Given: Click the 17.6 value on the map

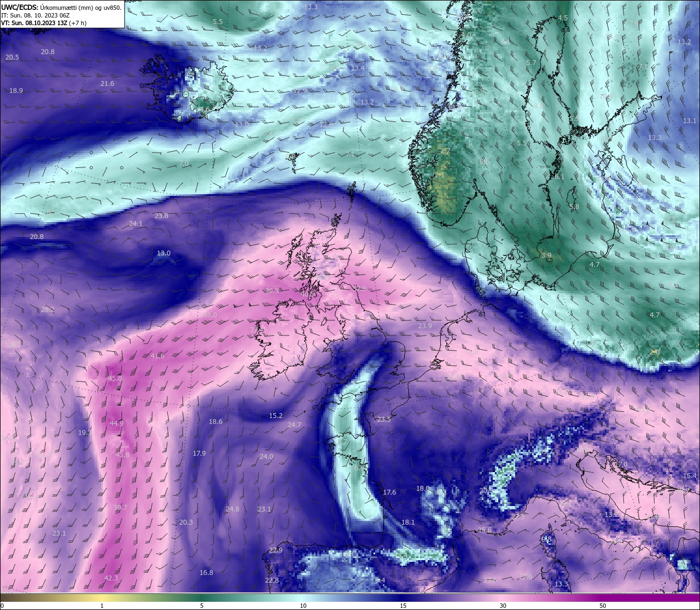Looking at the screenshot, I should tap(389, 492).
